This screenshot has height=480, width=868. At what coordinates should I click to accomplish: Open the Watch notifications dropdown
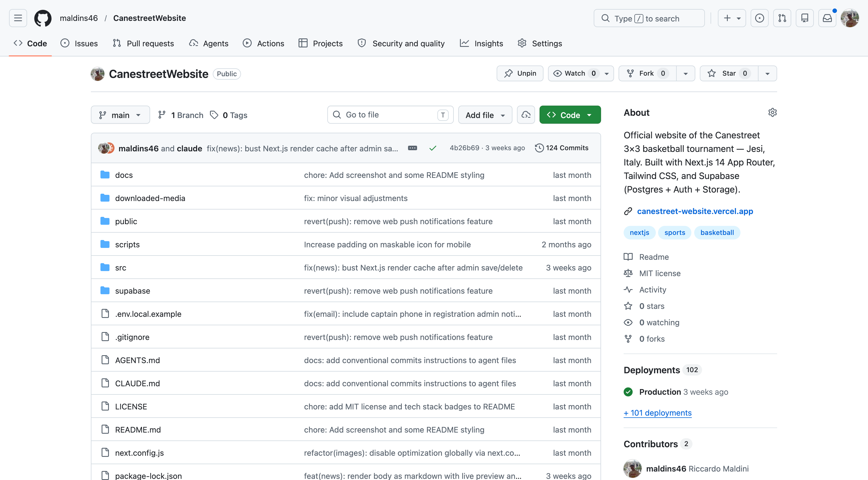pos(581,73)
